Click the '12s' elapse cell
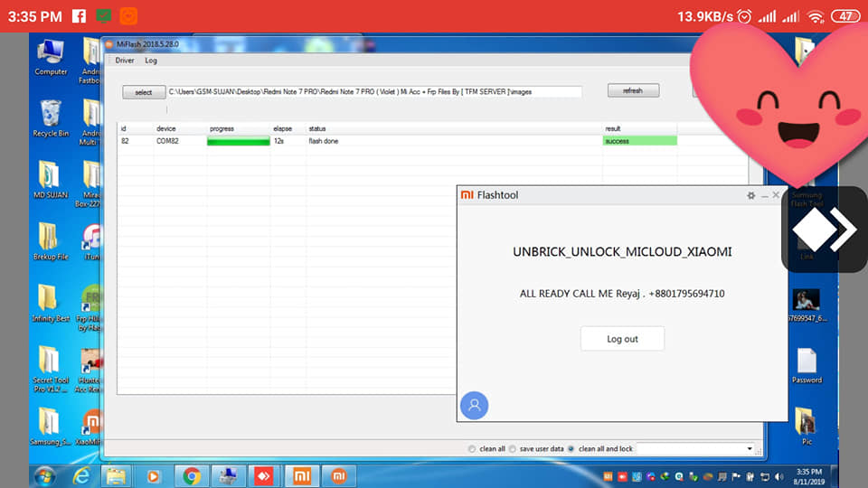 tap(279, 141)
